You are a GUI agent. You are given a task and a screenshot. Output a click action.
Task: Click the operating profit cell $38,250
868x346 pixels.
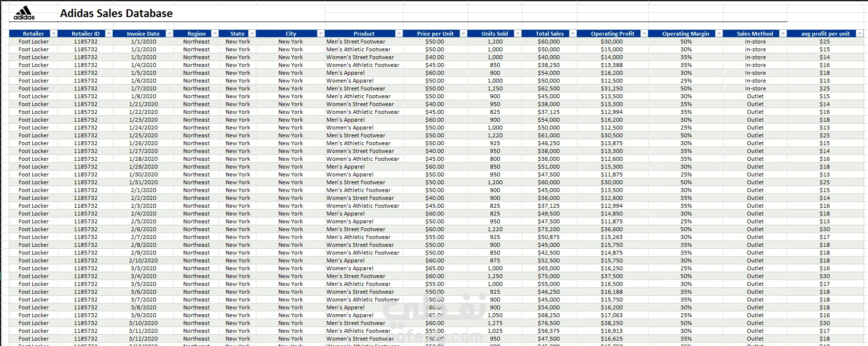point(612,323)
